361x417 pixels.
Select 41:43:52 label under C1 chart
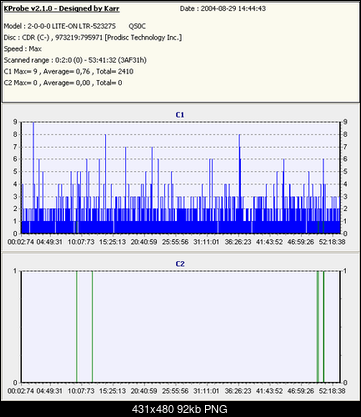point(269,242)
